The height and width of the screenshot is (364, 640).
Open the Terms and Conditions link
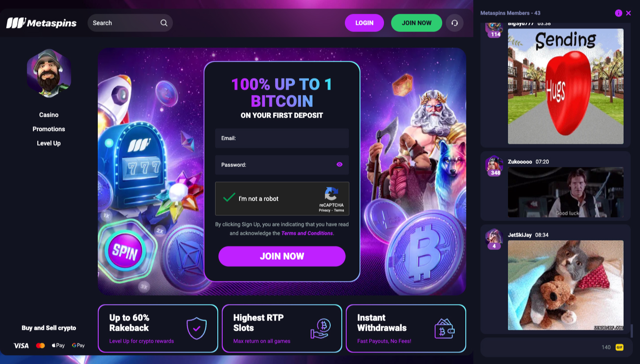point(307,233)
